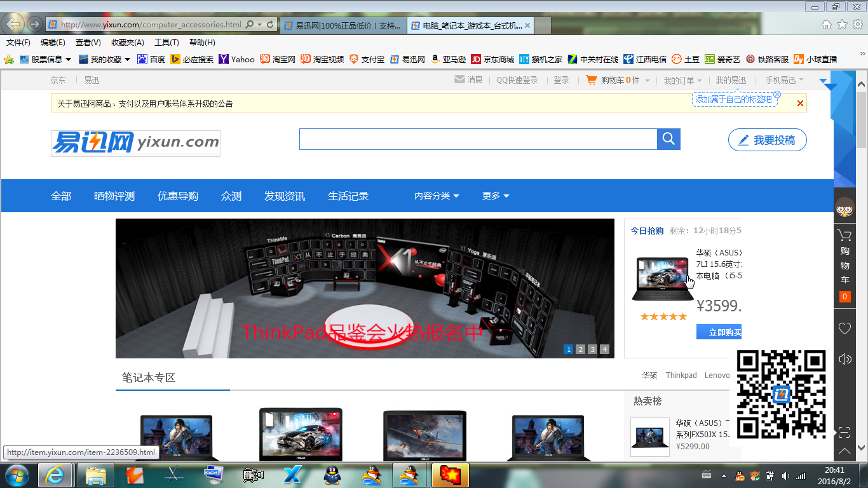
Task: Click the volume icon in system tray
Action: coord(785,475)
